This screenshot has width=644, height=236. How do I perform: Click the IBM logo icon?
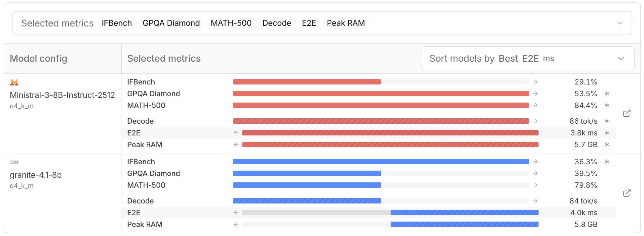14,162
